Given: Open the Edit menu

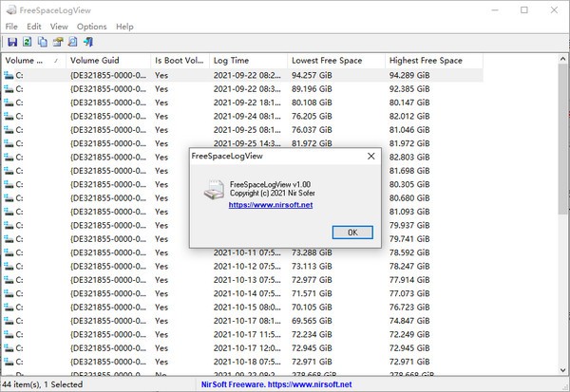Looking at the screenshot, I should [x=34, y=27].
